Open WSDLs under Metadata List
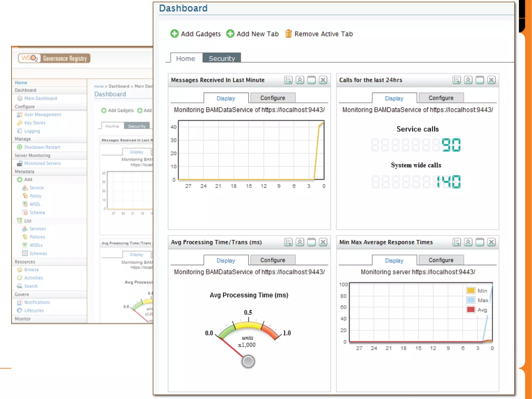Image resolution: width=532 pixels, height=399 pixels. click(36, 245)
